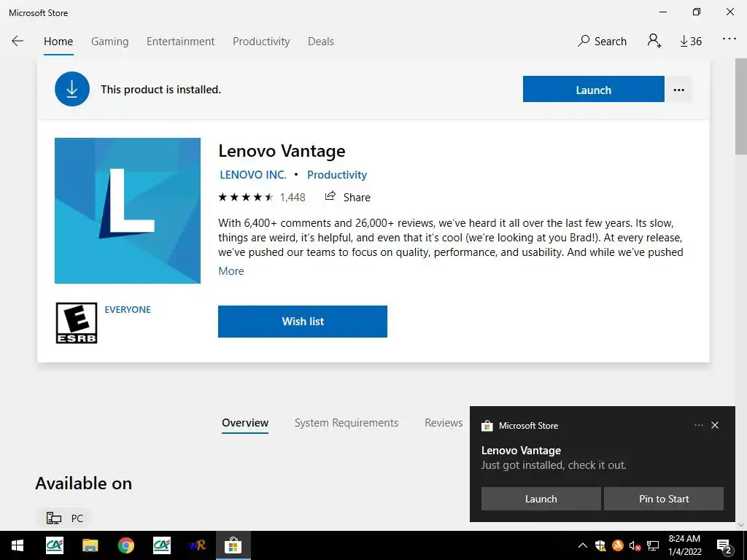Viewport: 747px width, 560px height.
Task: Click the 1,448 ratings count
Action: point(293,197)
